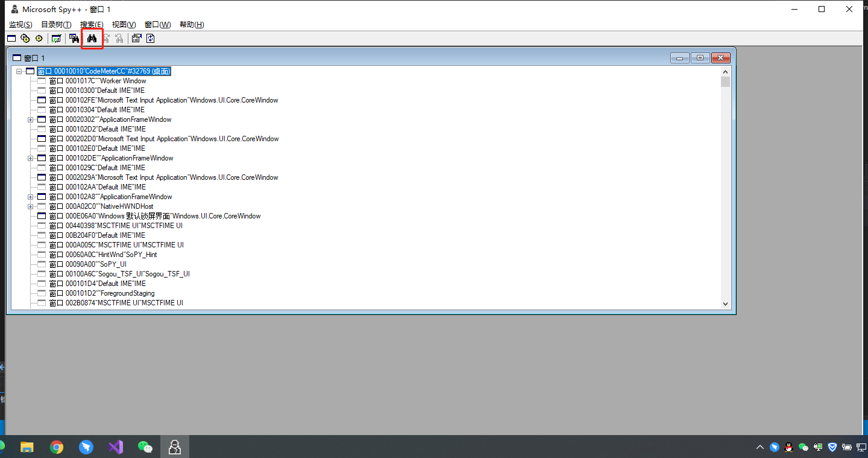Select root row 00010010 "CodeMeterCC" #32769
868x458 pixels.
point(104,71)
